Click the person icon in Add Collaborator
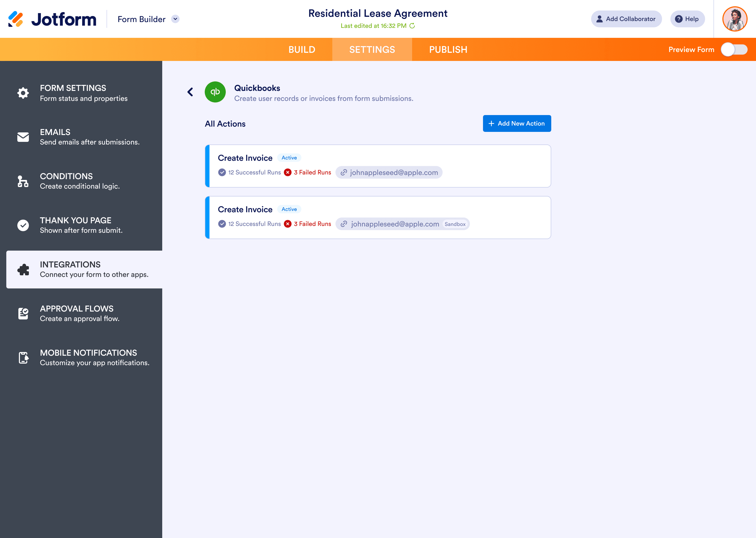756x538 pixels. click(600, 19)
